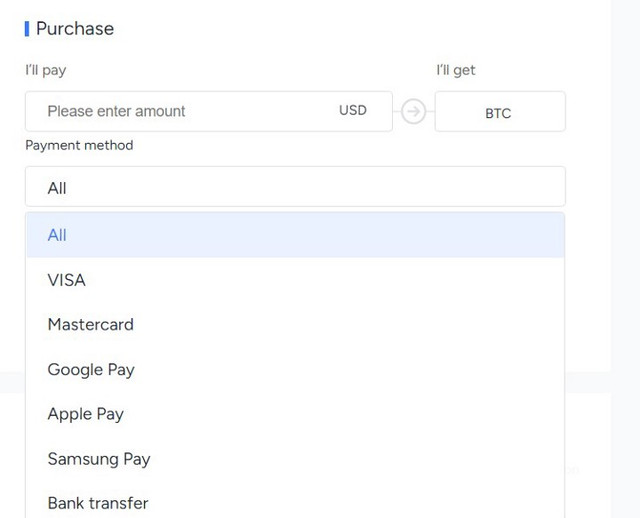Select Apple Pay payment option
The height and width of the screenshot is (518, 640).
click(x=295, y=414)
